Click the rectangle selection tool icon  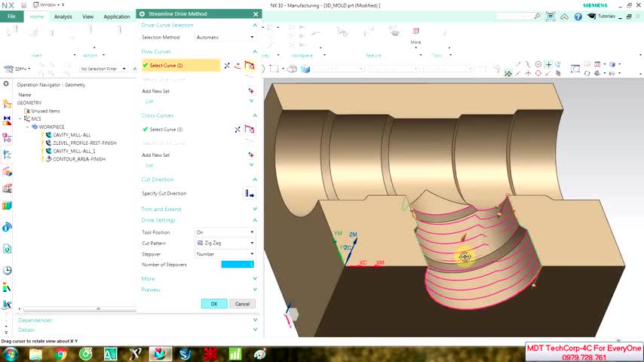tap(274, 69)
